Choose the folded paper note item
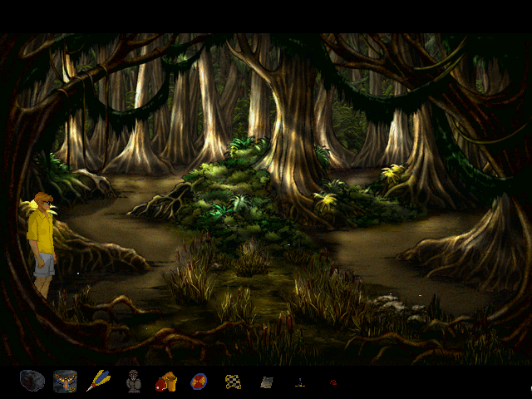The image size is (532, 399). [x=267, y=382]
